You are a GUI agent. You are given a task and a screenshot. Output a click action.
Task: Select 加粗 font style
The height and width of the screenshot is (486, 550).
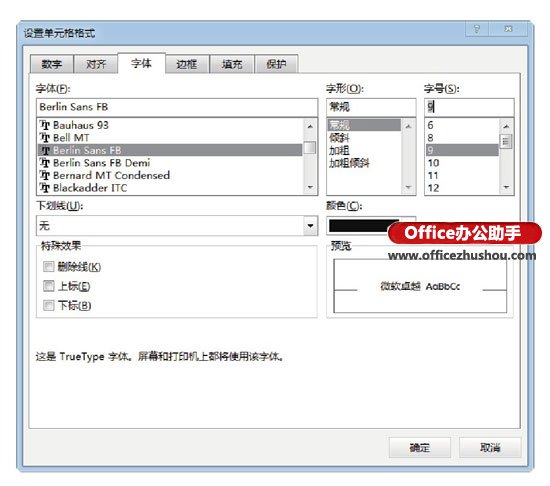click(x=364, y=150)
